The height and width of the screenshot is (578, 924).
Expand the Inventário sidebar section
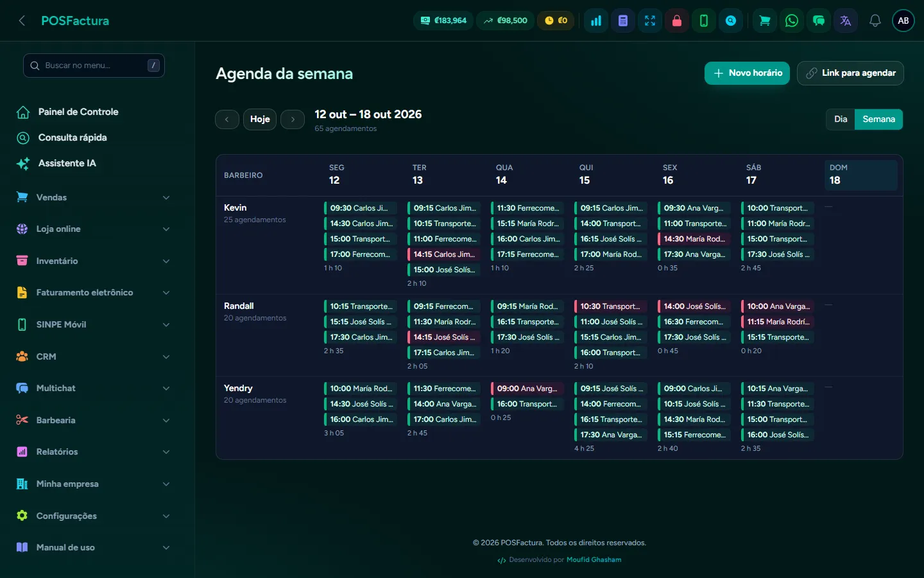(94, 261)
